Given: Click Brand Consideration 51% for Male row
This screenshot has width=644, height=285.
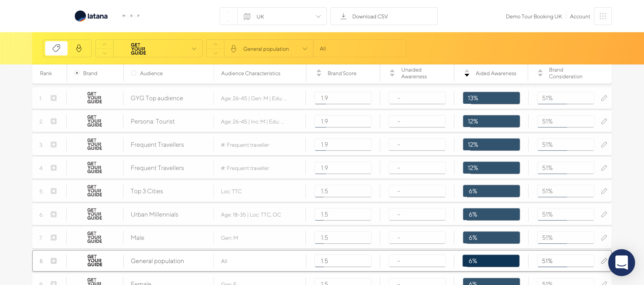Looking at the screenshot, I should coord(566,238).
